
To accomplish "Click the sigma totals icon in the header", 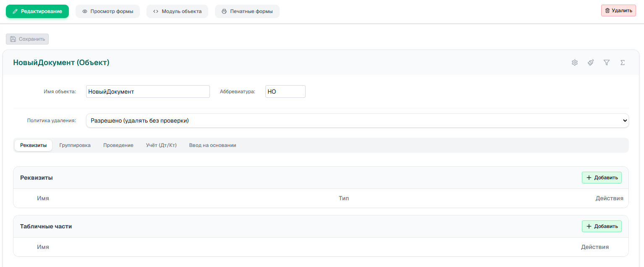I will point(623,63).
